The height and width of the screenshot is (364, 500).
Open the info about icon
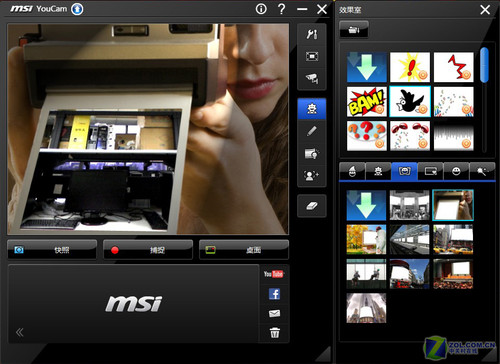261,9
